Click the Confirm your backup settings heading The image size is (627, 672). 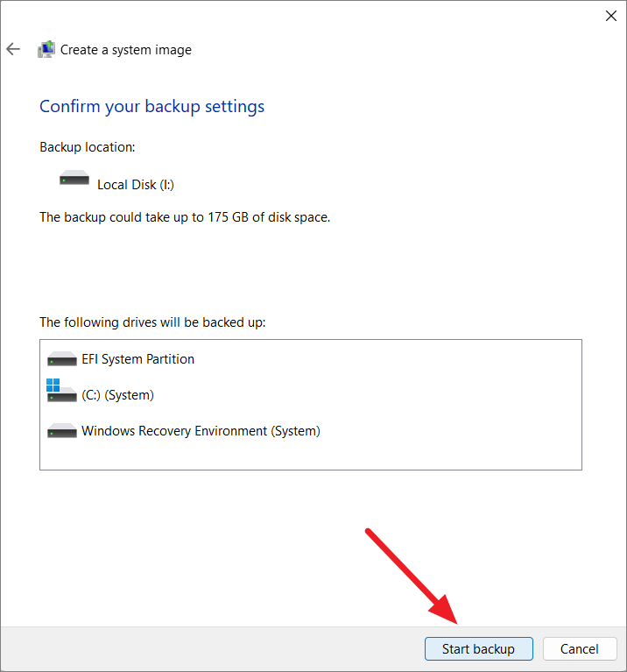[152, 107]
